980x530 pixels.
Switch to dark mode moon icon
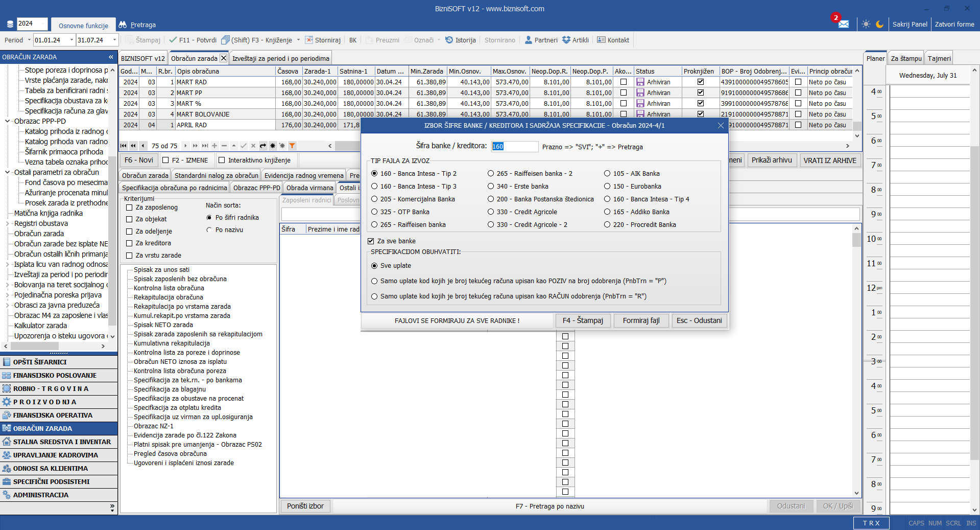(879, 24)
